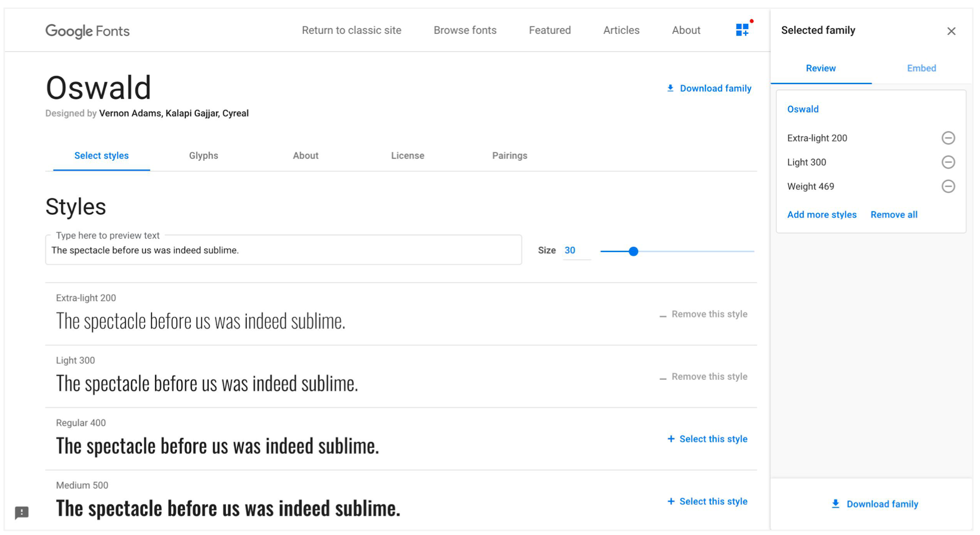Click the Light 300 preview sentence
This screenshot has height=535, width=980.
(207, 384)
